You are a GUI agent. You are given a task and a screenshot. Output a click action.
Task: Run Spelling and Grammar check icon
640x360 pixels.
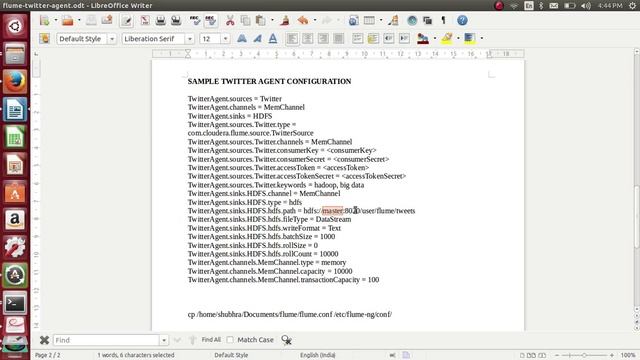click(195, 20)
